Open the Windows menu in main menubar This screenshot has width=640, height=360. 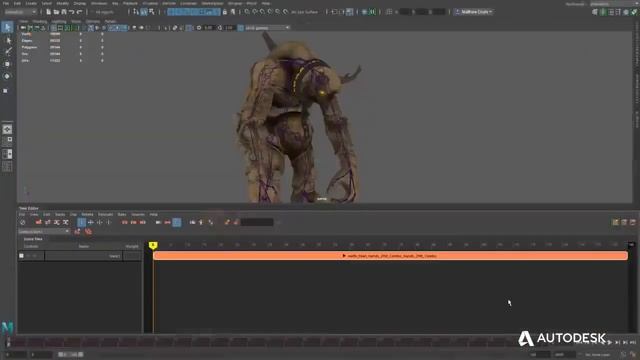99,3
